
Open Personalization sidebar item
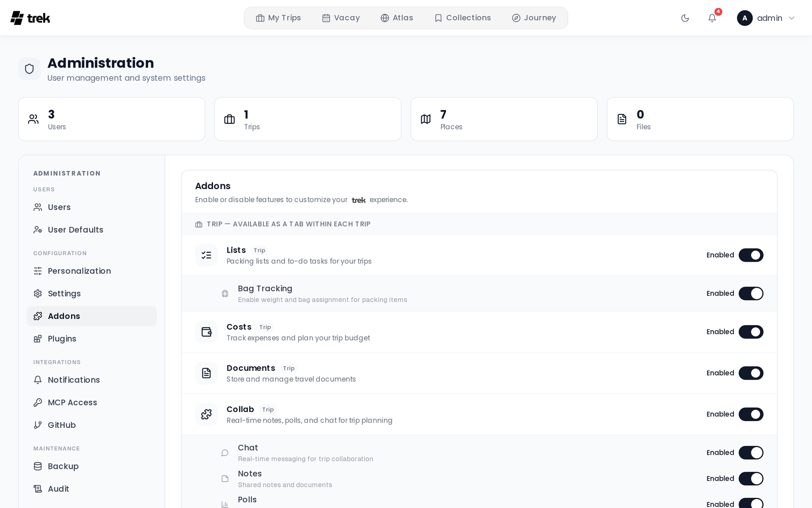coord(91,271)
